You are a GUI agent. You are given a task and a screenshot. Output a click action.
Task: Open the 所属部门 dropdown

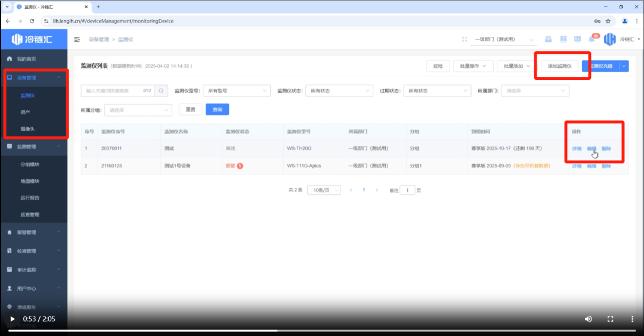535,91
